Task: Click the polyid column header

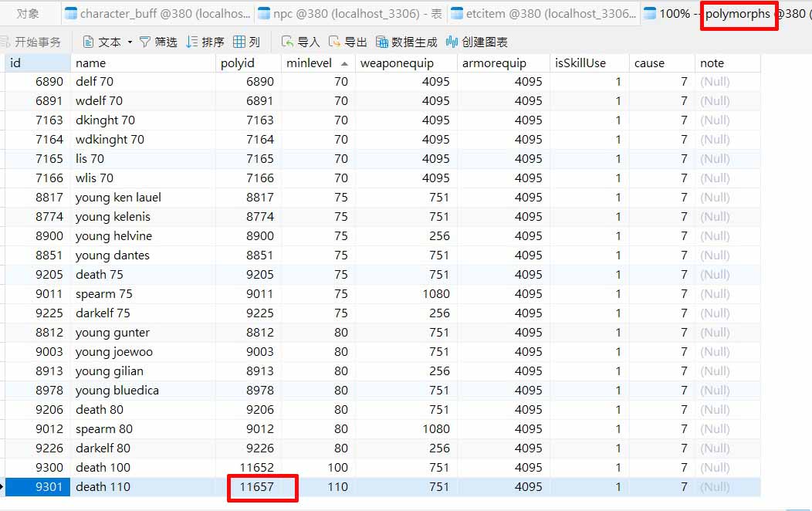Action: coord(248,63)
